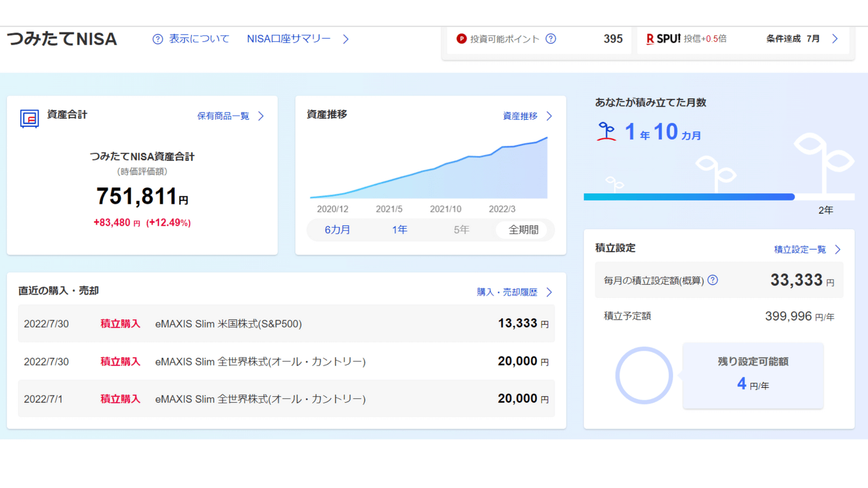Click the chevron next to NISA口座サマリー
The height and width of the screenshot is (488, 868).
click(x=345, y=39)
